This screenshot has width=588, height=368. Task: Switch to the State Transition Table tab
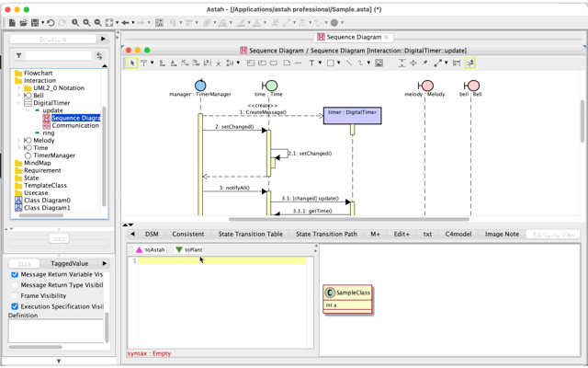[250, 235]
